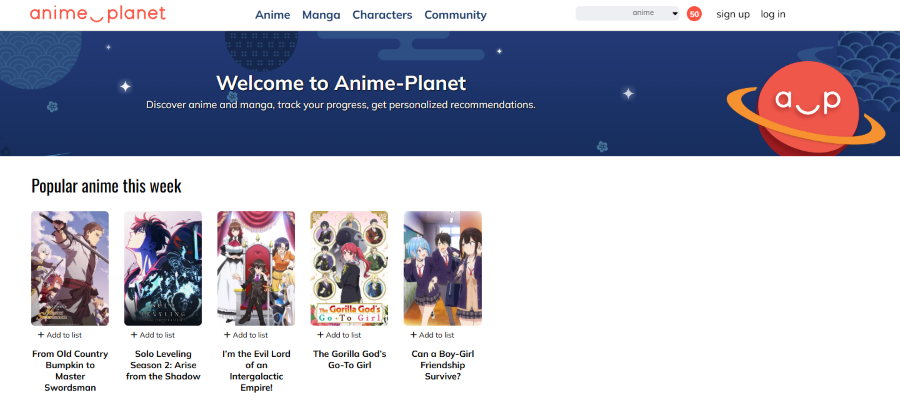Open From Old Country Bumpkin poster thumbnail
The height and width of the screenshot is (402, 900).
[70, 268]
